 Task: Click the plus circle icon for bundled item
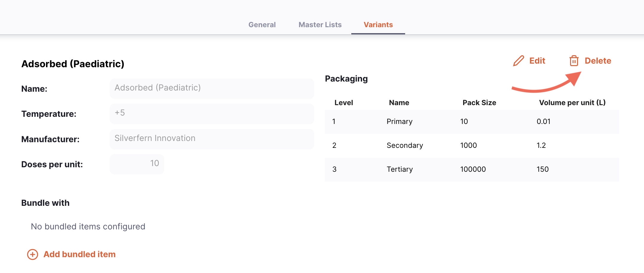(x=33, y=254)
